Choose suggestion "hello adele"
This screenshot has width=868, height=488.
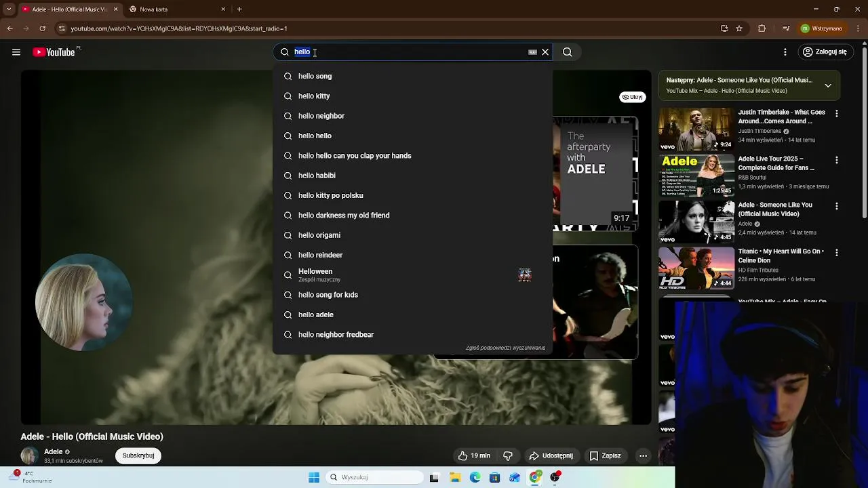[x=412, y=314]
